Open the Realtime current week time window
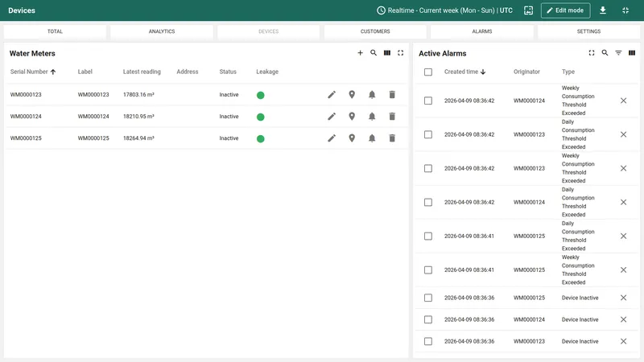The image size is (644, 362). tap(445, 10)
